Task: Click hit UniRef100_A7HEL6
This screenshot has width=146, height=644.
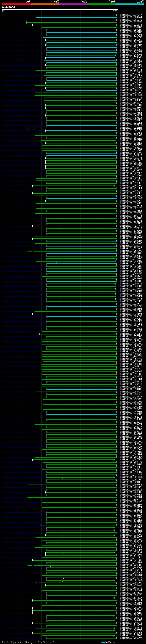Action: [x=131, y=60]
